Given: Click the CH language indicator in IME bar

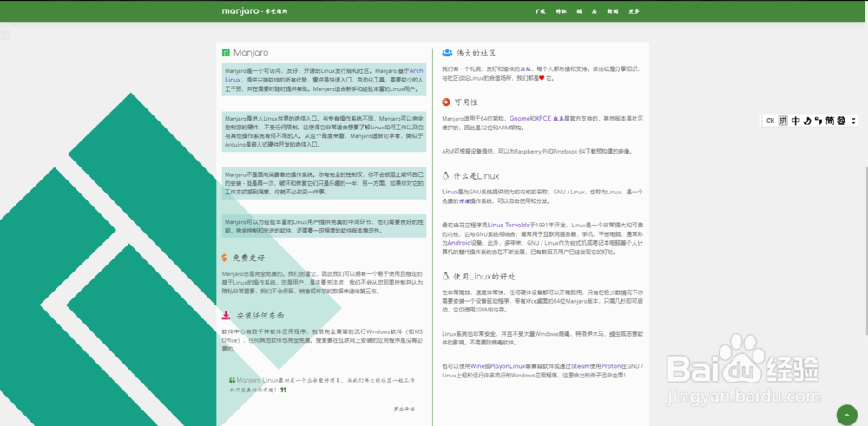Looking at the screenshot, I should [x=770, y=121].
